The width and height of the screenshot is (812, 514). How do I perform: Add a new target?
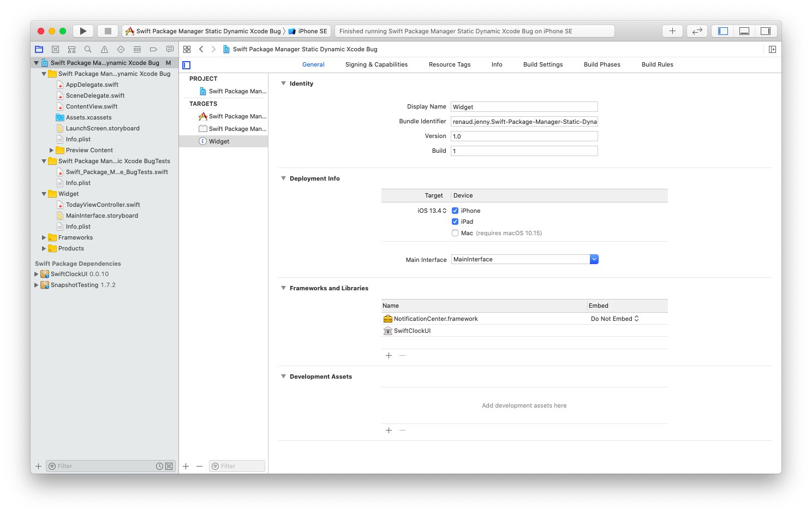[186, 466]
